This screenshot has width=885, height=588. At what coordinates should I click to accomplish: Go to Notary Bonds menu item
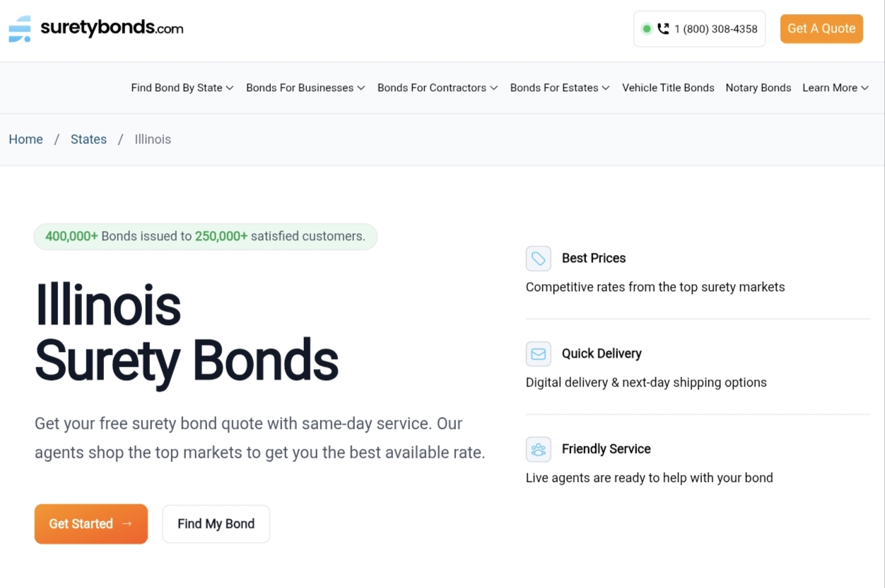pyautogui.click(x=758, y=88)
